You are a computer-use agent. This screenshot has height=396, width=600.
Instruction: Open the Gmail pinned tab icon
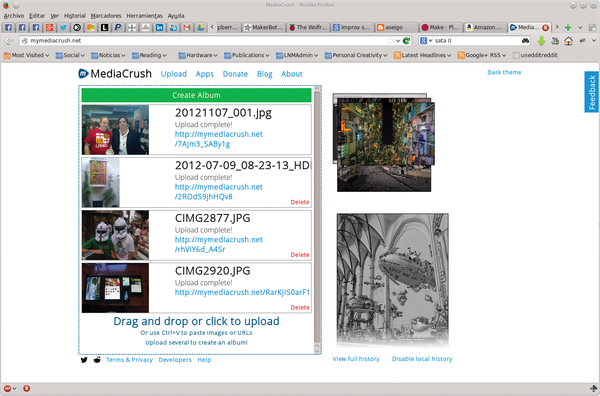pos(187,28)
